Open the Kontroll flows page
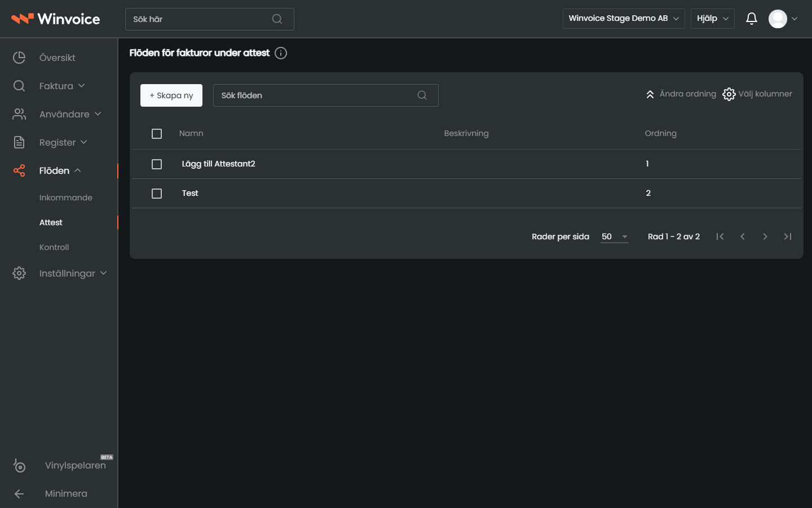 click(54, 247)
